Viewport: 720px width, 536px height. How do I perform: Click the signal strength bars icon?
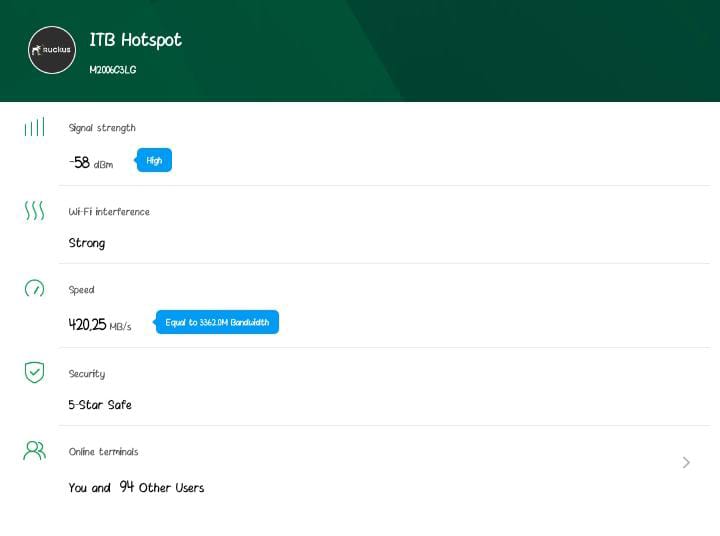(x=34, y=127)
